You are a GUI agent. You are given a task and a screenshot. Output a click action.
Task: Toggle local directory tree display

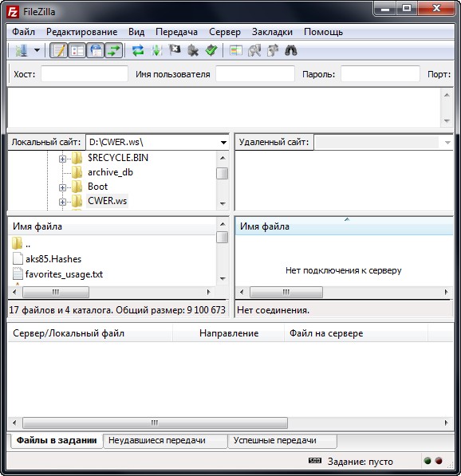(77, 50)
